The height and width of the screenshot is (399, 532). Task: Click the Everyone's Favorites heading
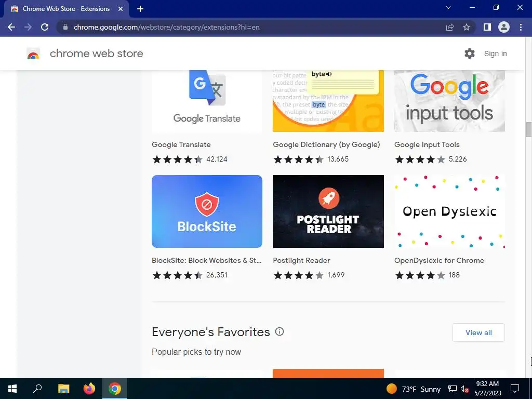(211, 332)
